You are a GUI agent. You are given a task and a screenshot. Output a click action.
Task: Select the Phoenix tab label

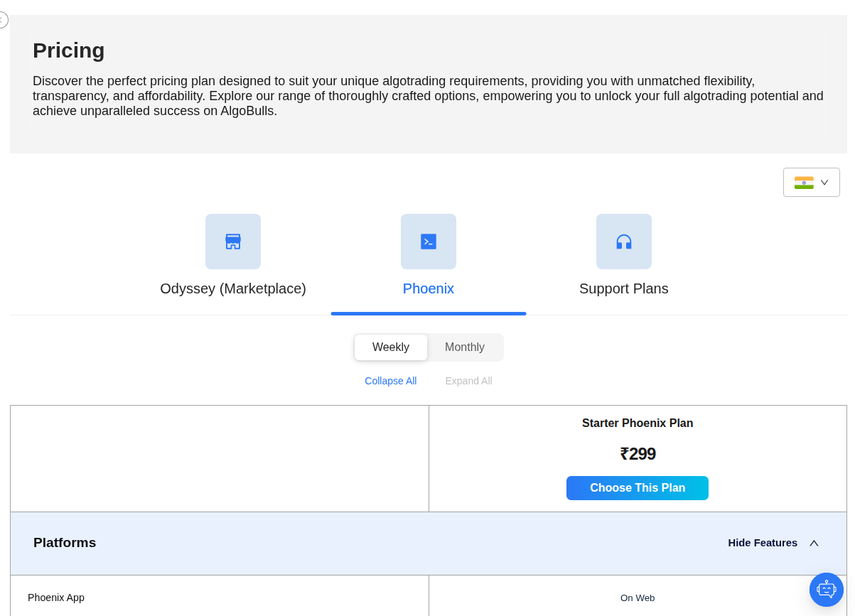(429, 288)
